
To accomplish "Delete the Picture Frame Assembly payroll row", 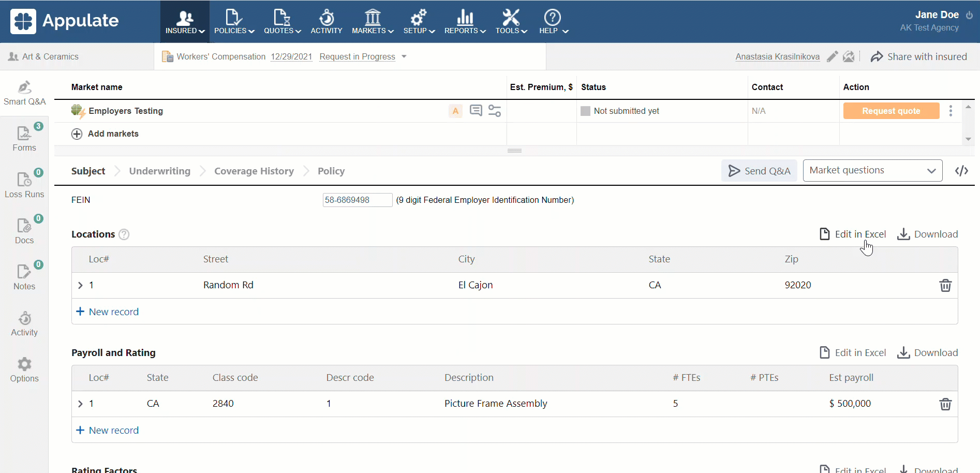I will point(945,404).
